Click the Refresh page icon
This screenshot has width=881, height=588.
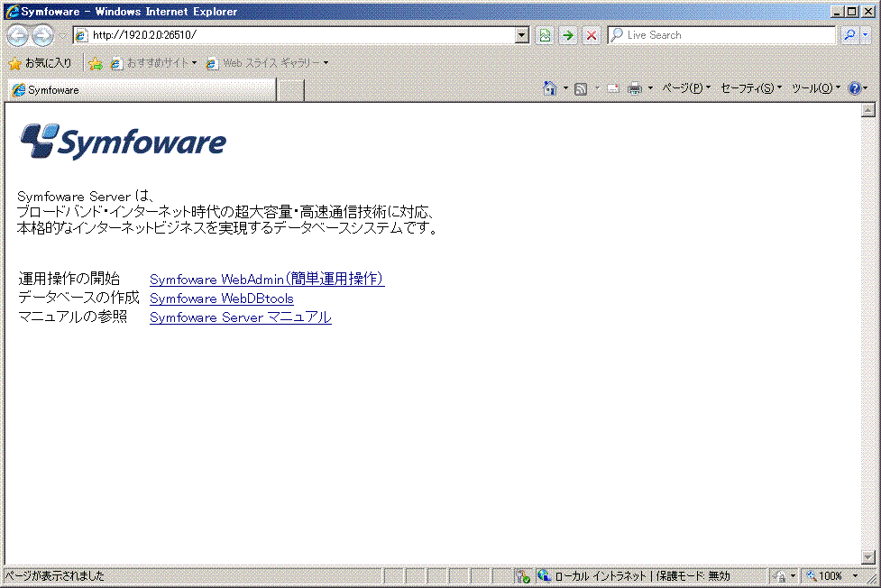pos(545,35)
